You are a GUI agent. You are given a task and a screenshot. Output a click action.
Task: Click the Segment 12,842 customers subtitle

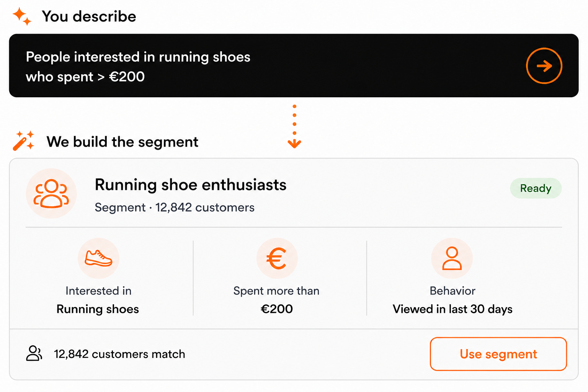coord(175,207)
